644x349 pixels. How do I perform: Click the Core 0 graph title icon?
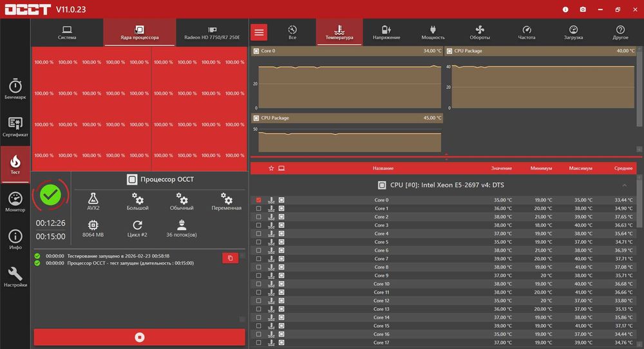coord(256,51)
